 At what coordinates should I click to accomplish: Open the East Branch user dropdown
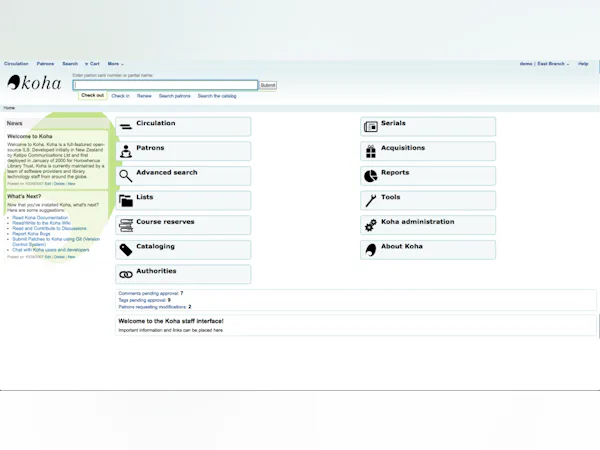click(x=553, y=64)
